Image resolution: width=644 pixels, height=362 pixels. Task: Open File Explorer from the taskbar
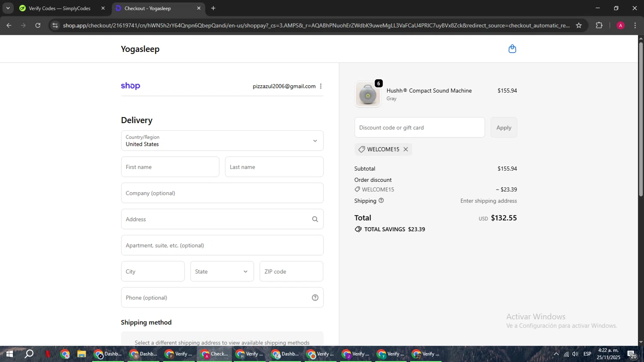[82, 354]
